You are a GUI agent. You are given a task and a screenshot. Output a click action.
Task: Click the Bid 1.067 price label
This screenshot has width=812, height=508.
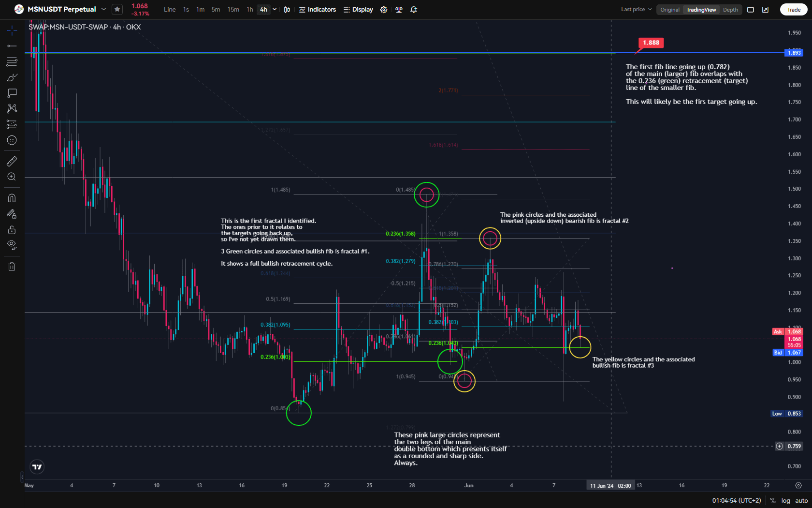pos(788,353)
